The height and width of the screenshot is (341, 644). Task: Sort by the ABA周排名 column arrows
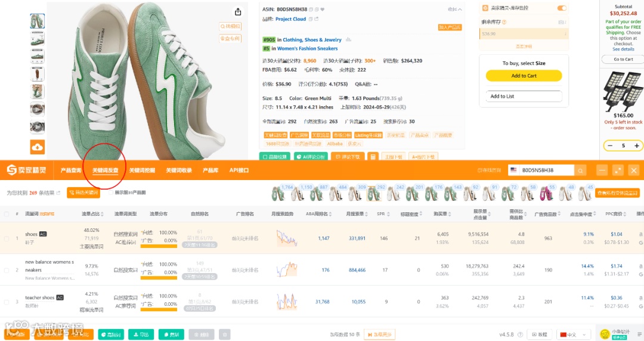pyautogui.click(x=330, y=214)
